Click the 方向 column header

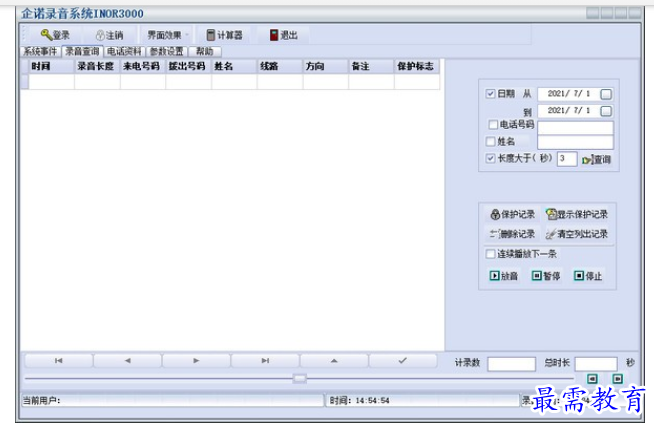coord(326,66)
